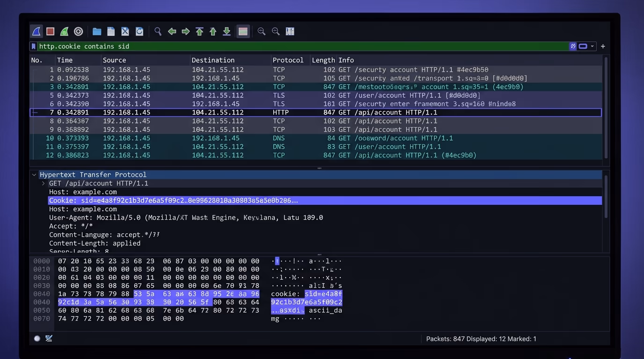Open capture file properties status bar icon
The width and height of the screenshot is (644, 359).
[49, 338]
